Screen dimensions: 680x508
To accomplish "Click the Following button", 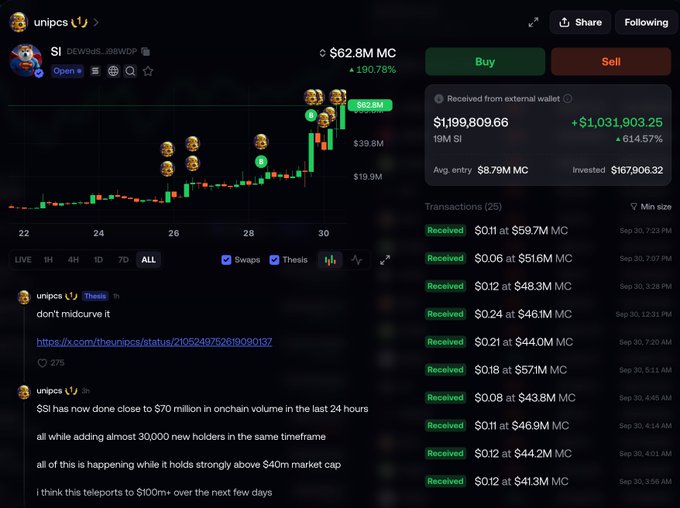I will click(x=646, y=22).
